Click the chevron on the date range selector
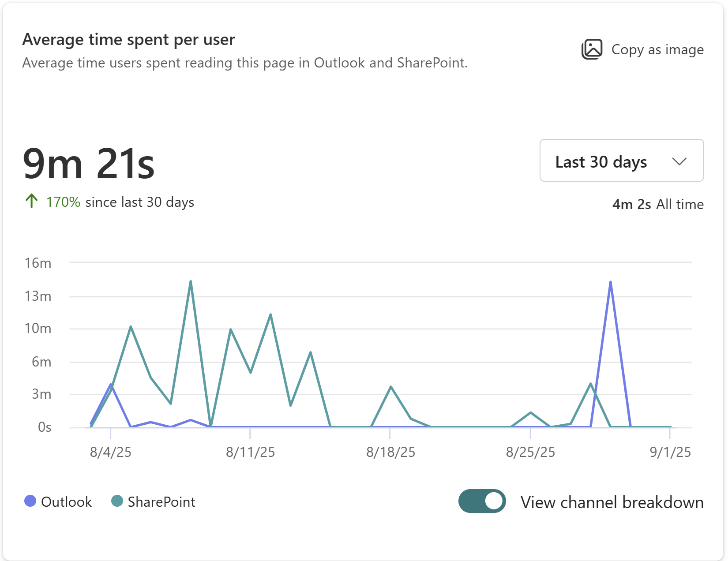The height and width of the screenshot is (561, 728). 679,161
